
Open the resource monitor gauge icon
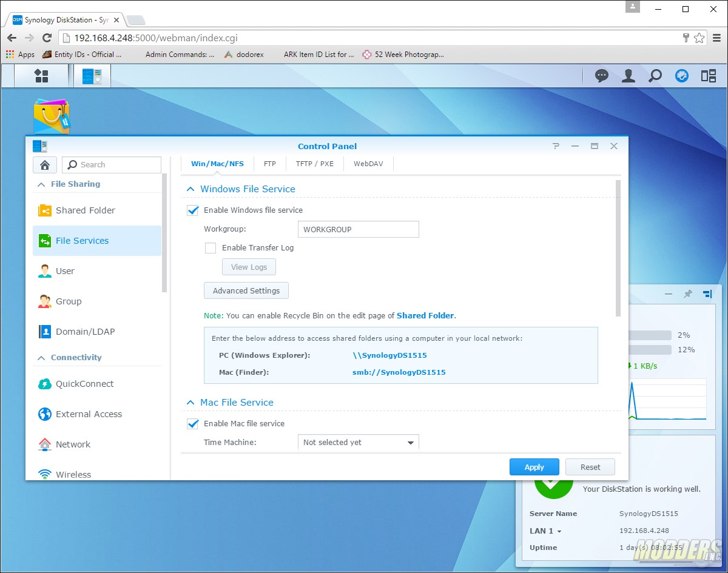[682, 76]
